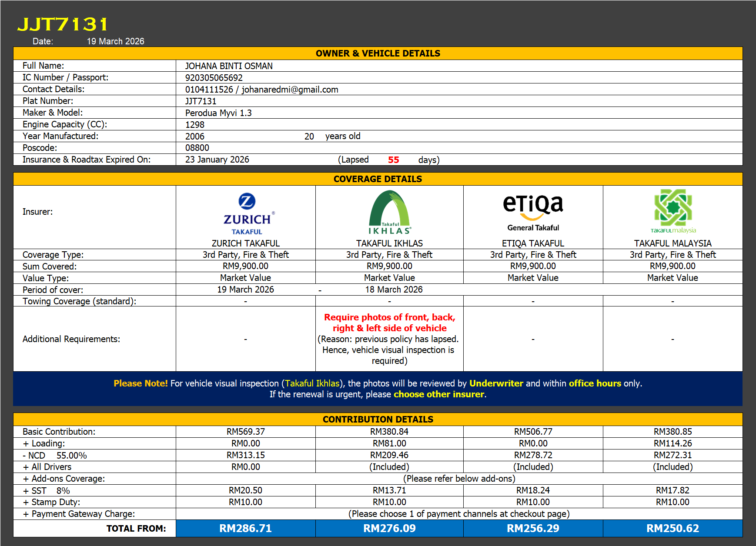Click the Takaful Ikhlas green arch logo

pos(389,213)
